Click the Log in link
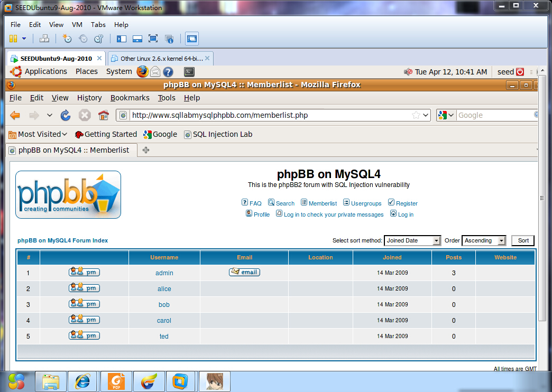552x392 pixels. 402,214
